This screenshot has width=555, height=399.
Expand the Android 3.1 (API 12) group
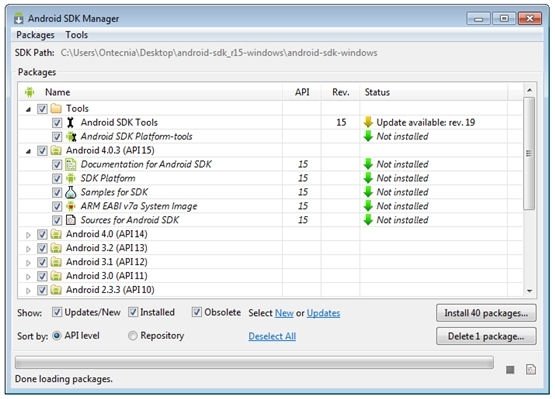[28, 262]
